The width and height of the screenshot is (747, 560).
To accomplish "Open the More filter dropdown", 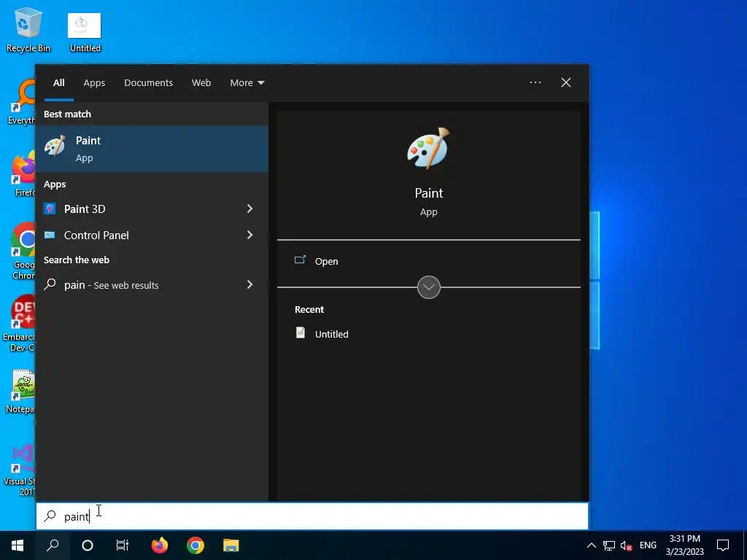I will 247,83.
